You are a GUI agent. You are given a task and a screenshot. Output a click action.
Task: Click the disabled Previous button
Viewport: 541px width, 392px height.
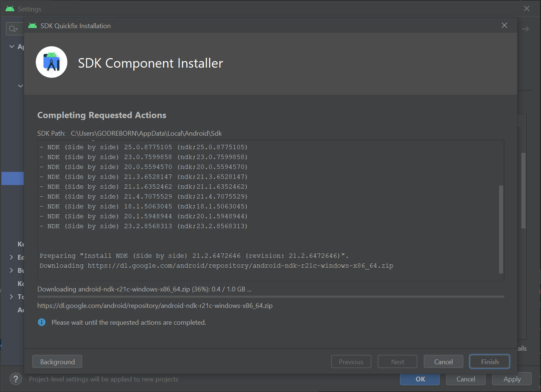(351, 362)
